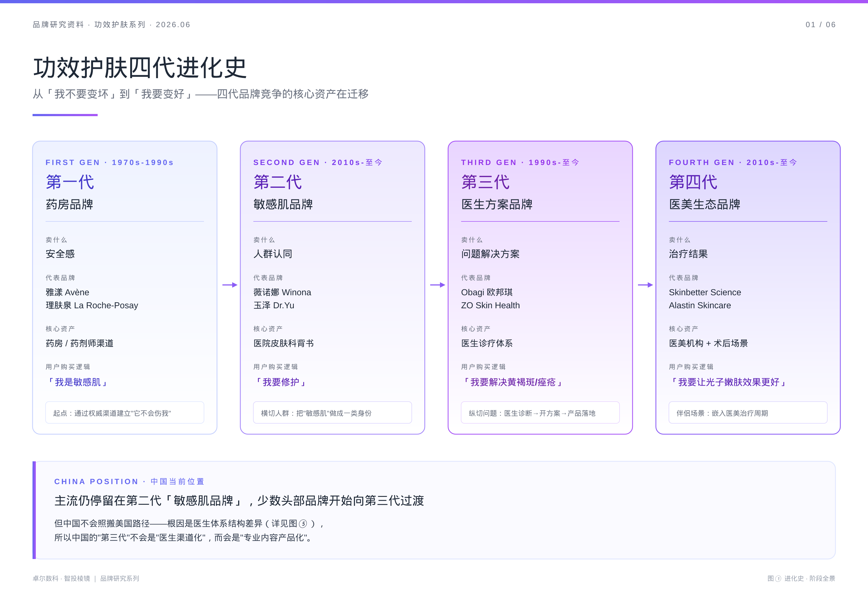Click the footer caption 进化史 · 阶段全景
The image size is (868, 597).
pyautogui.click(x=810, y=578)
